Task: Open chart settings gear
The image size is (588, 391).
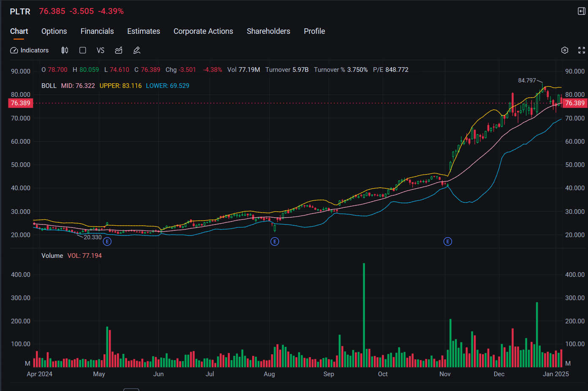Action: 565,50
